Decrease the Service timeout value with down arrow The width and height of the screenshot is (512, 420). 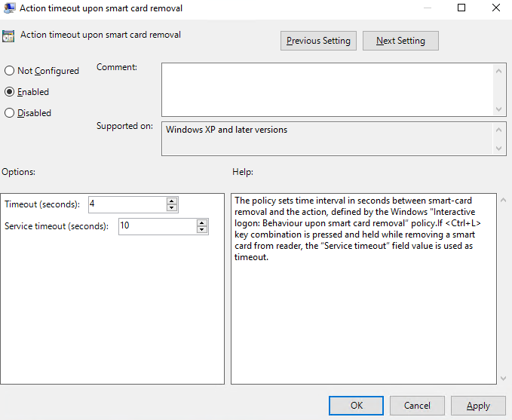(202, 231)
